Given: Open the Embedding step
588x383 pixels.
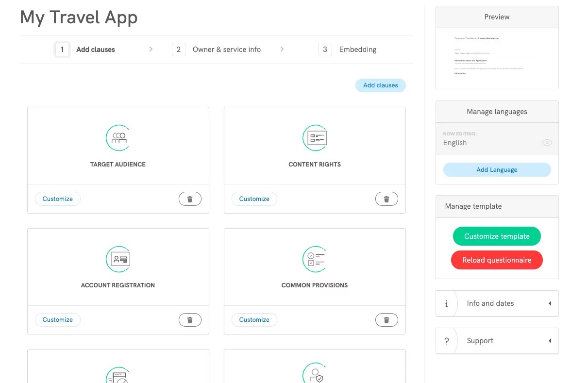Looking at the screenshot, I should pyautogui.click(x=357, y=49).
